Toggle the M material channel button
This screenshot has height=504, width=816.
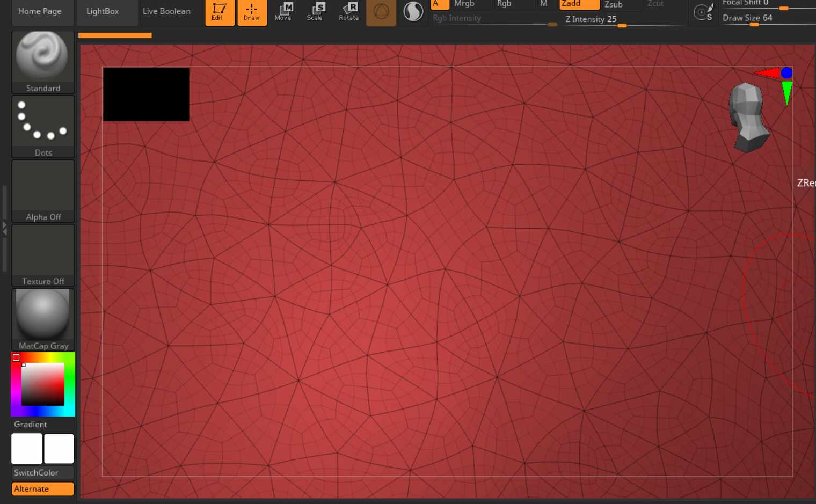[544, 4]
